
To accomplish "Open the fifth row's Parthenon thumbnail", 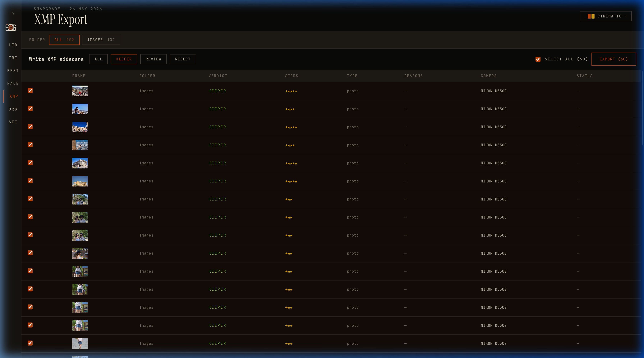I will coord(80,163).
